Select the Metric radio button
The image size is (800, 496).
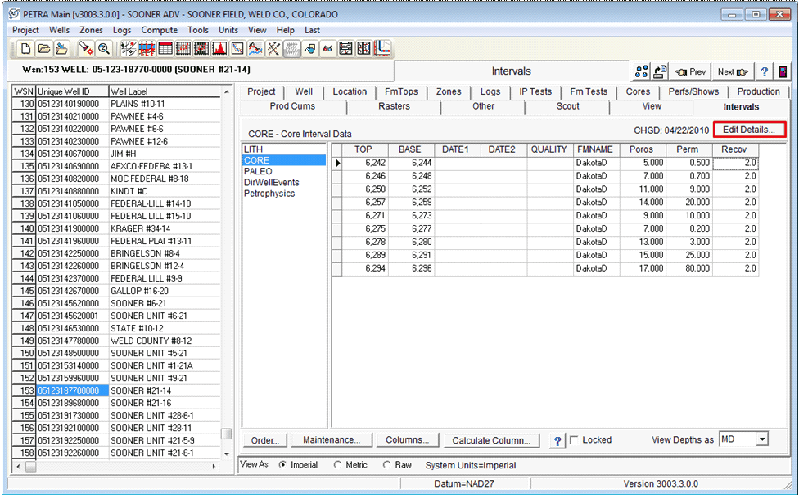point(339,464)
